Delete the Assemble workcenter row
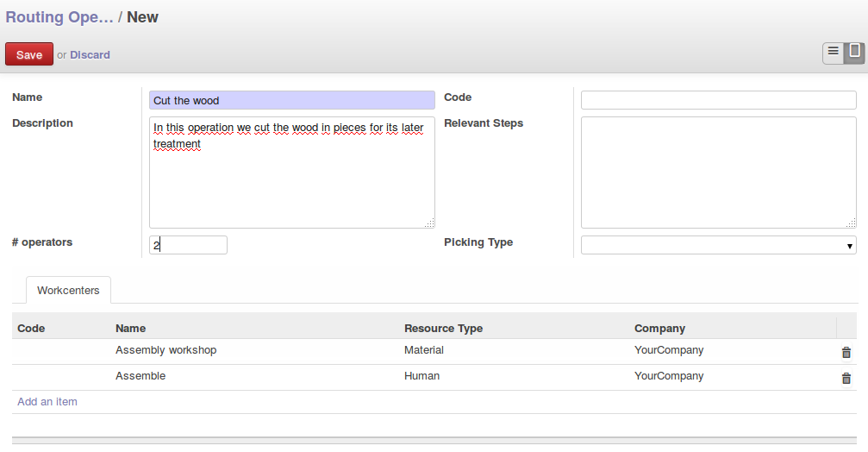 coord(846,378)
